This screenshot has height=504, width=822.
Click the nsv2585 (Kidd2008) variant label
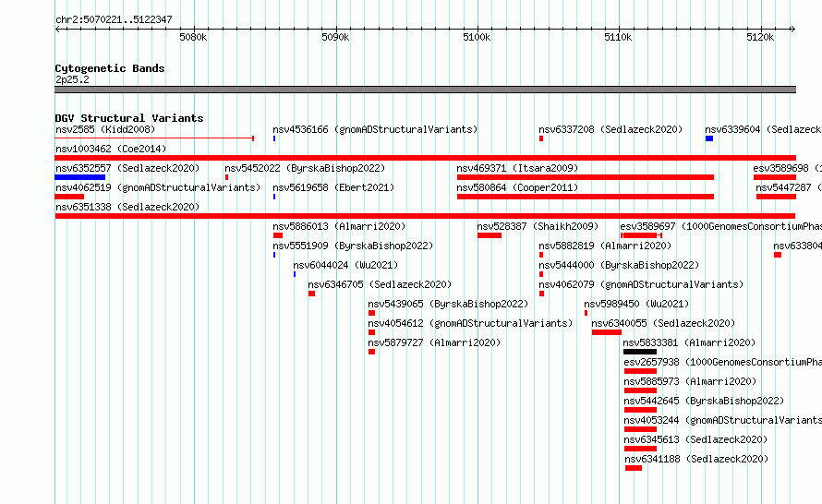[105, 129]
